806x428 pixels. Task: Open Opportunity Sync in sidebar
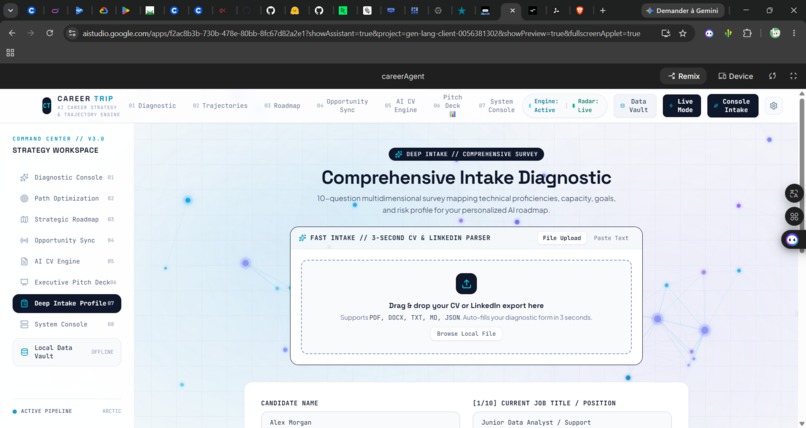(x=67, y=240)
